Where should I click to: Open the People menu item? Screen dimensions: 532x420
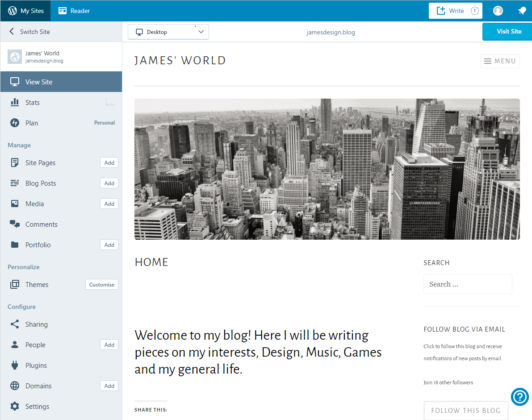[35, 345]
